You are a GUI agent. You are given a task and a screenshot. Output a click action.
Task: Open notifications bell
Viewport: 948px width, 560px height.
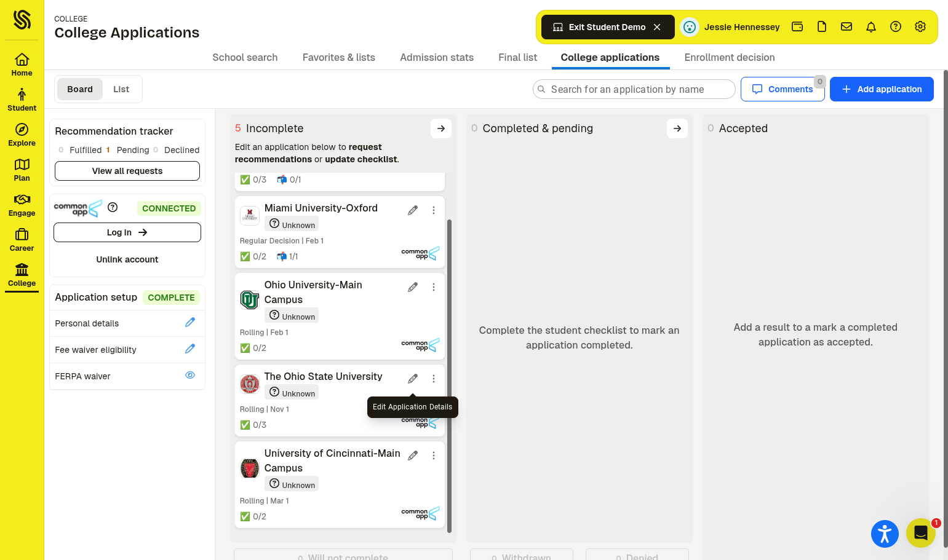871,26
